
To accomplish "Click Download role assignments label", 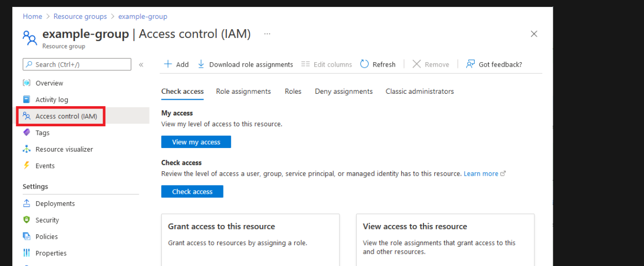I will click(251, 64).
